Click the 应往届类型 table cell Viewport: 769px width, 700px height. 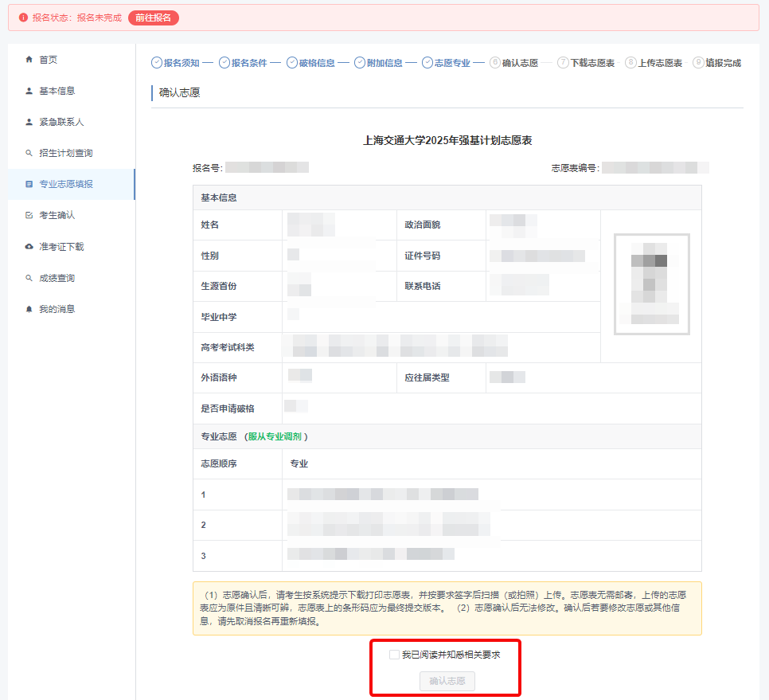(441, 377)
